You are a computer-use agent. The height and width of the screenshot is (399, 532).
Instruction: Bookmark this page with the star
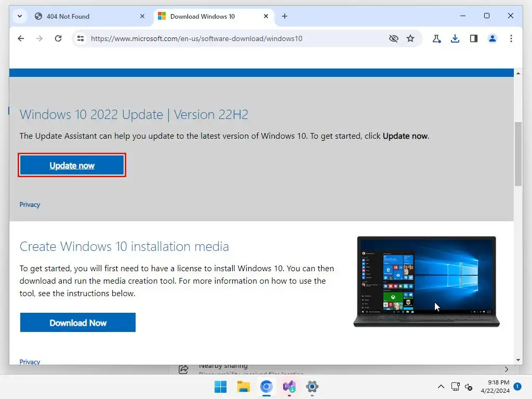coord(410,38)
